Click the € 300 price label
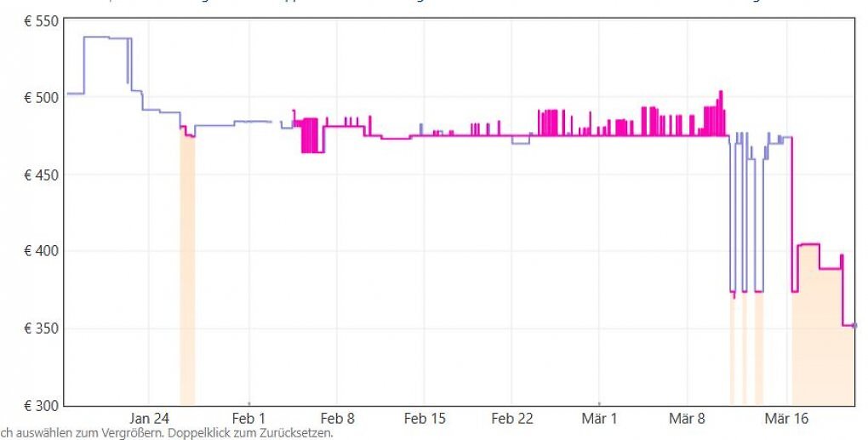The height and width of the screenshot is (440, 868). (40, 406)
